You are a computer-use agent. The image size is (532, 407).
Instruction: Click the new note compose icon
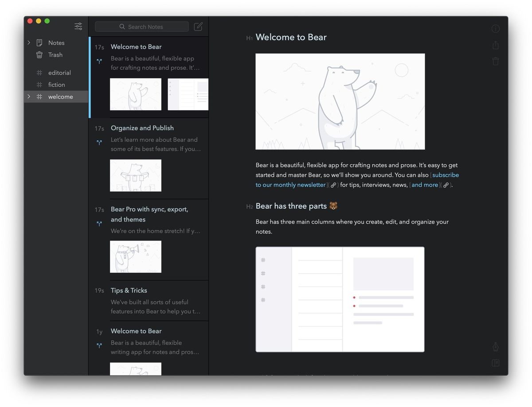click(198, 27)
